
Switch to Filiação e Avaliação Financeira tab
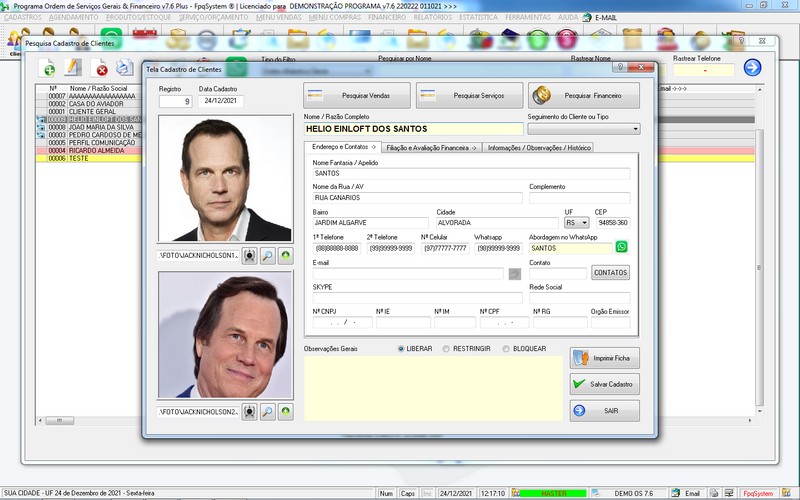[431, 148]
